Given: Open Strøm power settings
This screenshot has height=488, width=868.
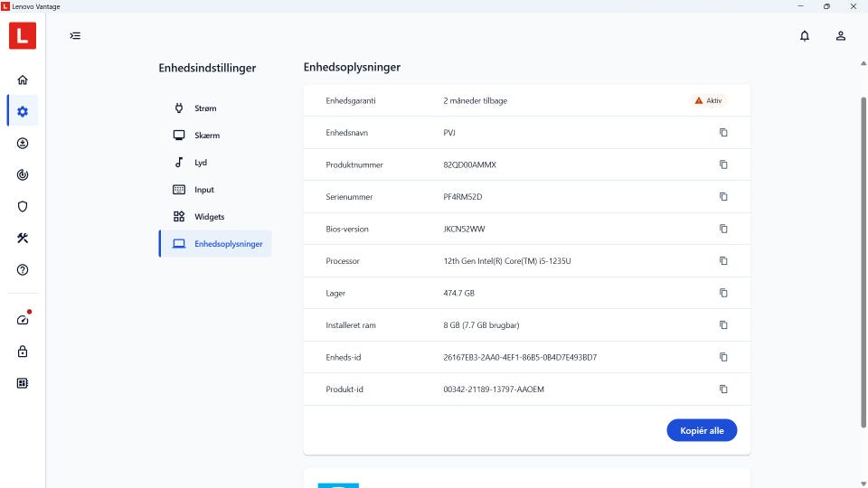Looking at the screenshot, I should [x=215, y=108].
